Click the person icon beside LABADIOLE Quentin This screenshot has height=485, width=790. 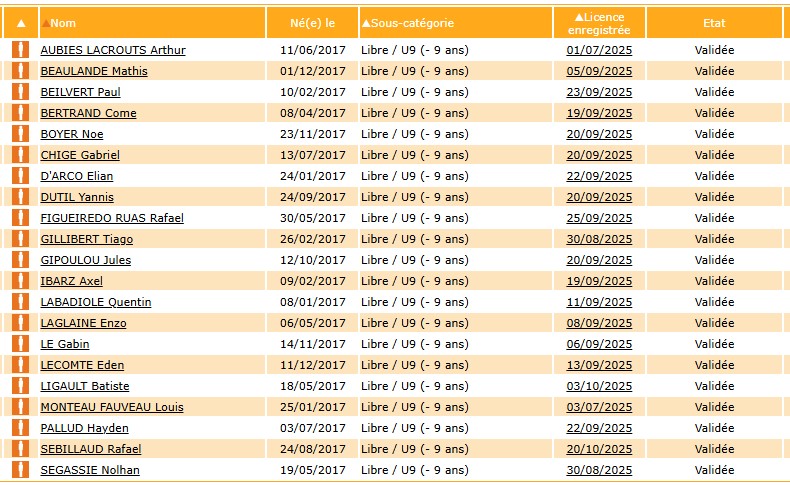[19, 302]
